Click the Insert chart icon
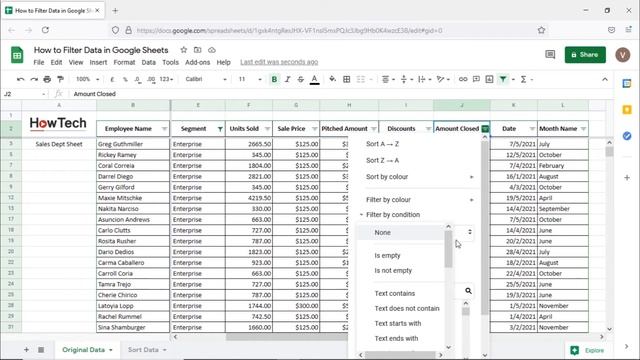The image size is (640, 360). [x=489, y=79]
